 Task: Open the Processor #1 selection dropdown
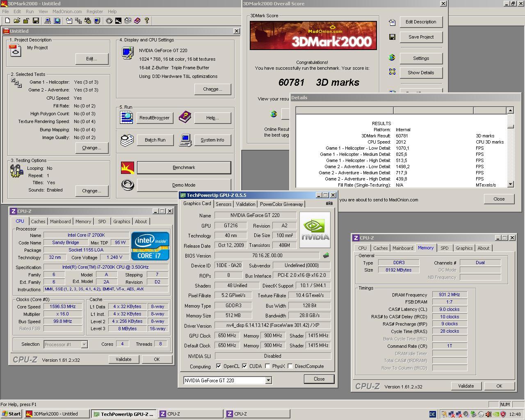(x=84, y=345)
